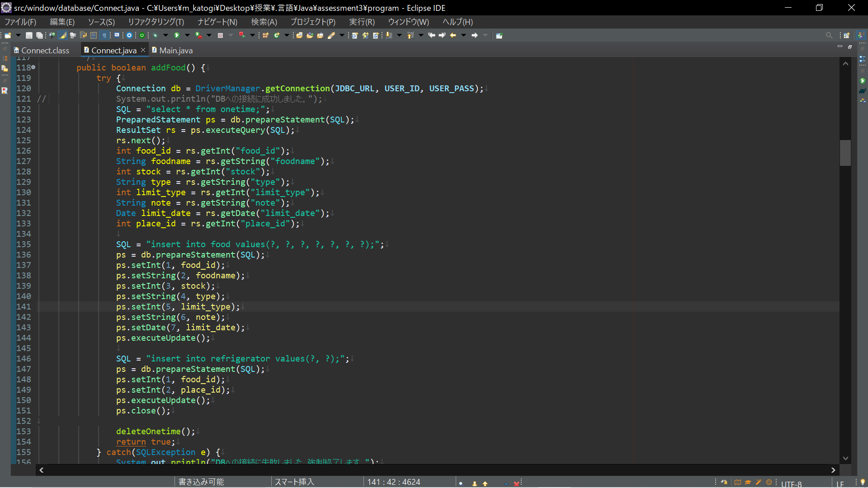Click the green power toolbar icon

pyautogui.click(x=142, y=35)
